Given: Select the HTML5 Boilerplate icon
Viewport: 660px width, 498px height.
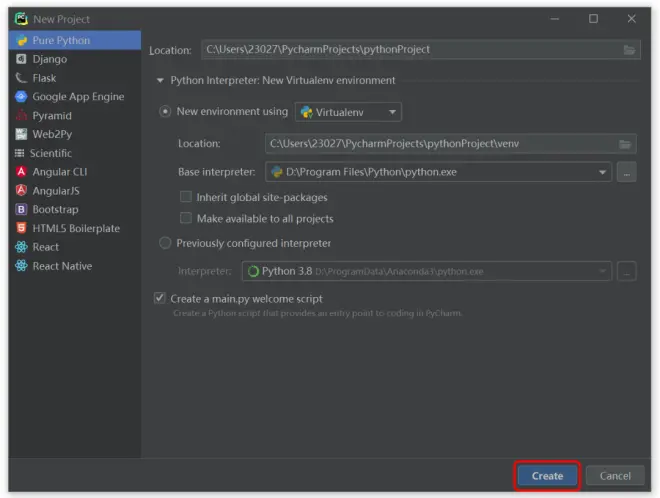Looking at the screenshot, I should click(x=21, y=228).
